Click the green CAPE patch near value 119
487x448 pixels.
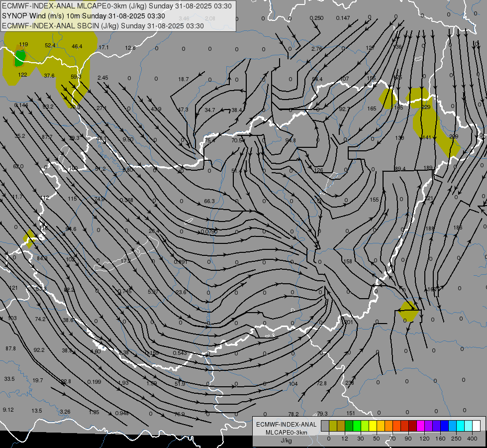tap(19, 58)
